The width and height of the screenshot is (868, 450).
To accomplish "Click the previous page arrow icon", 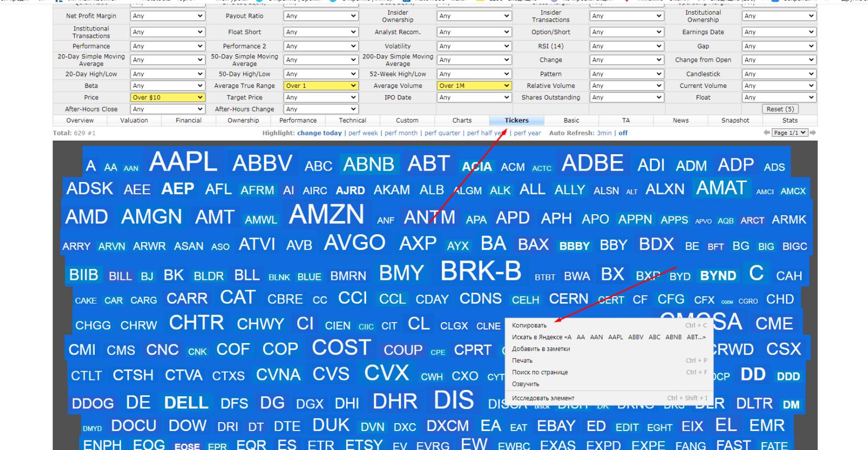I will 766,133.
